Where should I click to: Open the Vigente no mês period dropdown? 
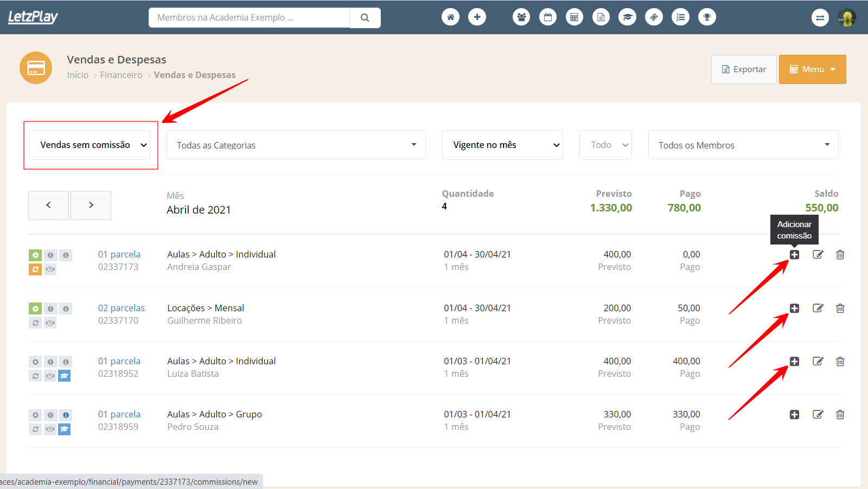[x=502, y=145]
